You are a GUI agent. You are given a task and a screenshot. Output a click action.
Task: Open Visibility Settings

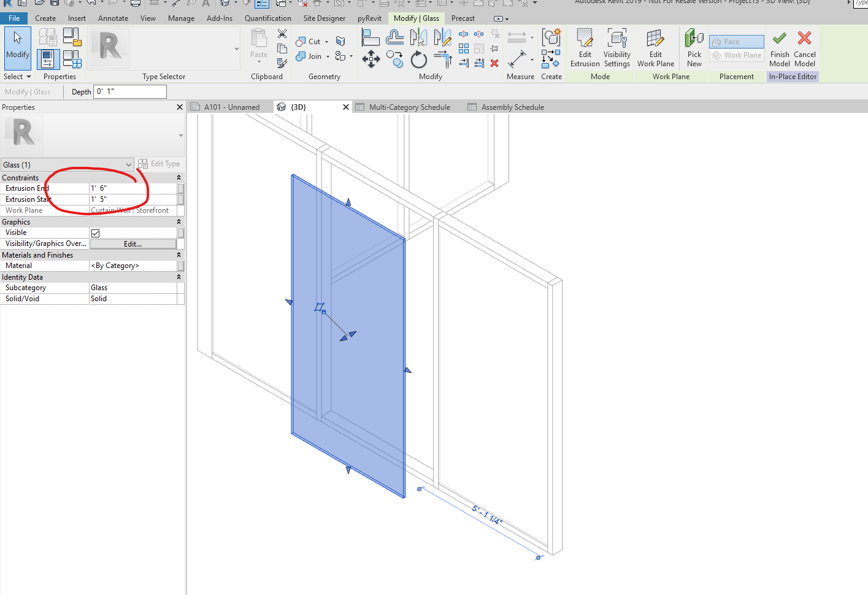click(x=617, y=48)
